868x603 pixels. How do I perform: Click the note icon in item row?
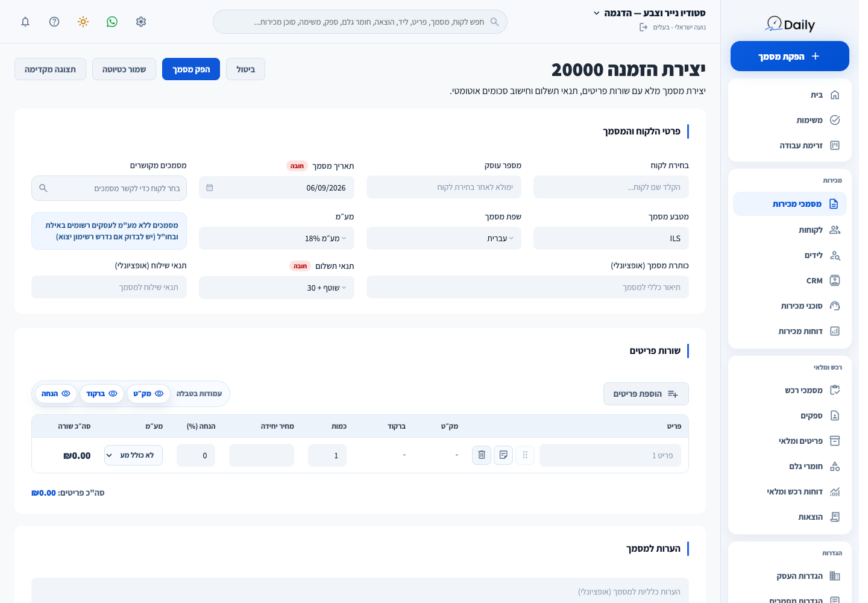point(503,455)
